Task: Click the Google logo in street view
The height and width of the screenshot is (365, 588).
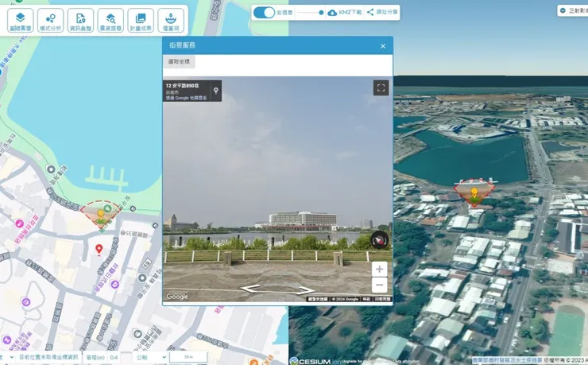Action: [177, 297]
